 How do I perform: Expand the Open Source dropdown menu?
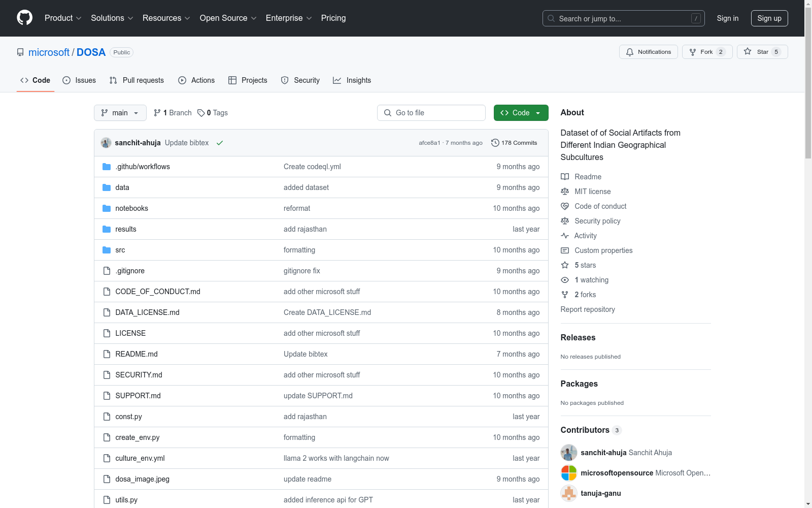(x=228, y=18)
